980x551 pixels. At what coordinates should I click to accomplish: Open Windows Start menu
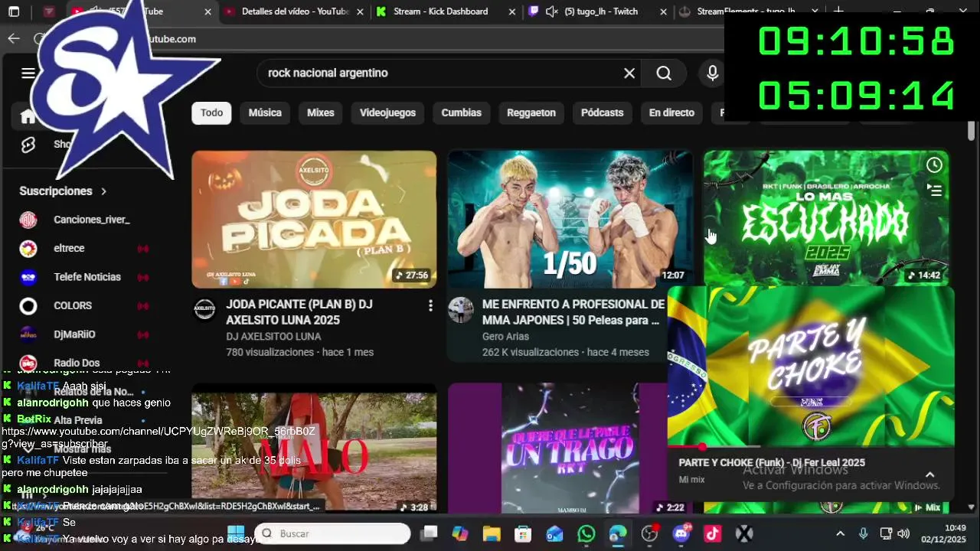point(236,533)
